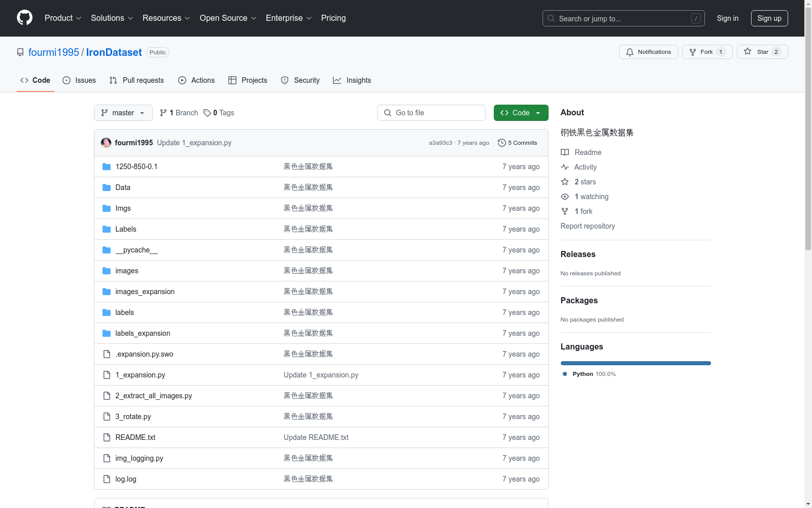Open the Labels folder with capital L
This screenshot has height=508, width=812.
coord(126,229)
